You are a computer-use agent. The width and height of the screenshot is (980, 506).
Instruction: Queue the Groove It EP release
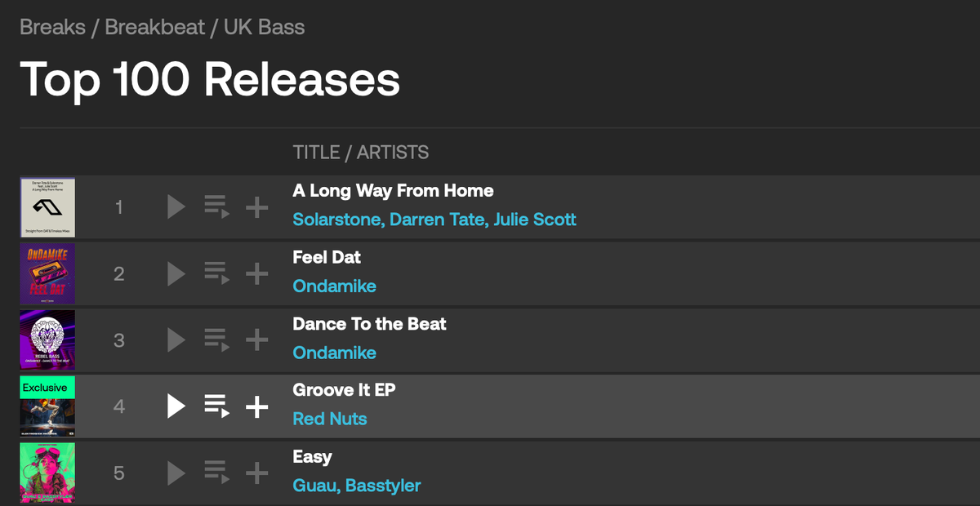(x=216, y=406)
